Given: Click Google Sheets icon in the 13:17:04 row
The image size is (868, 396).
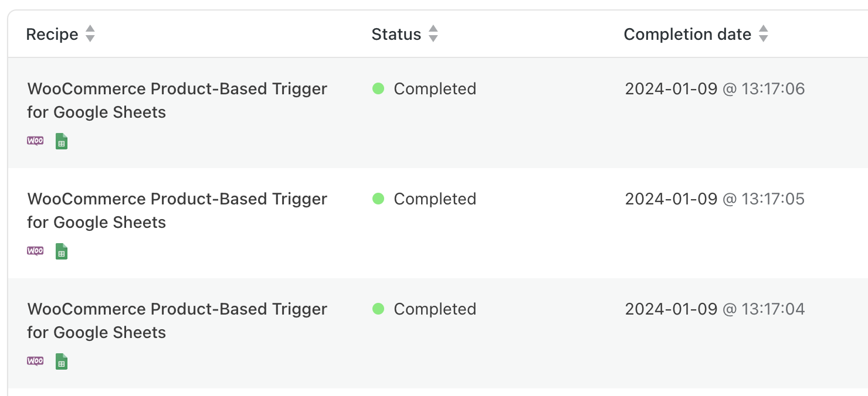Looking at the screenshot, I should (x=62, y=361).
